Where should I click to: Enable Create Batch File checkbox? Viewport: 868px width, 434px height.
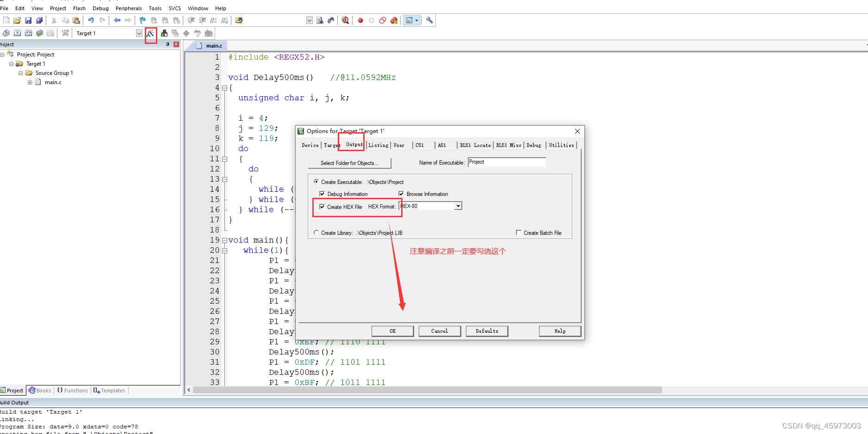pos(519,232)
